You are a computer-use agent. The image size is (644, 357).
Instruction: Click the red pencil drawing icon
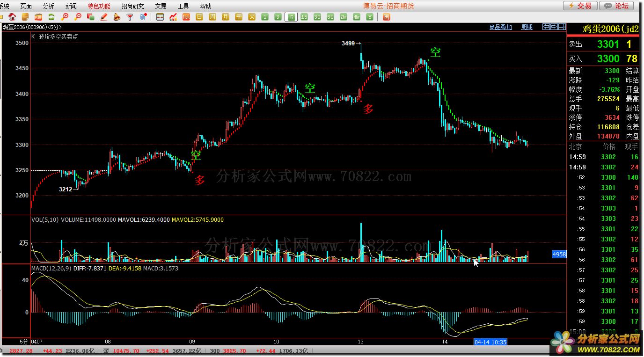click(104, 17)
